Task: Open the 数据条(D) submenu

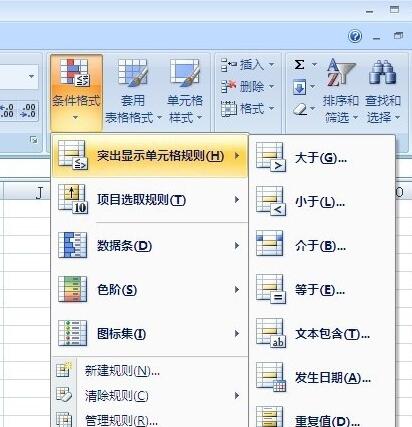Action: pyautogui.click(x=150, y=246)
